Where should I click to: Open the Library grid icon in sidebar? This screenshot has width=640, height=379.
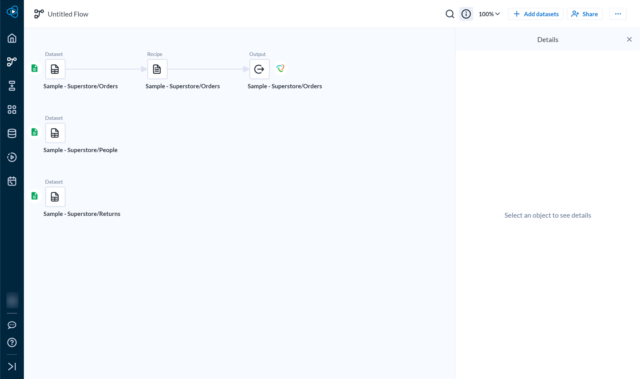coord(12,109)
